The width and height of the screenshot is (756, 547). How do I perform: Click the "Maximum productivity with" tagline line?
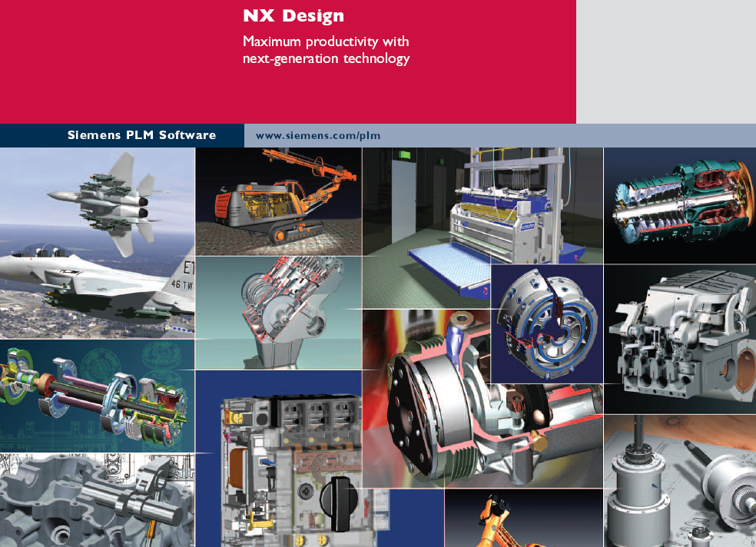click(x=326, y=41)
